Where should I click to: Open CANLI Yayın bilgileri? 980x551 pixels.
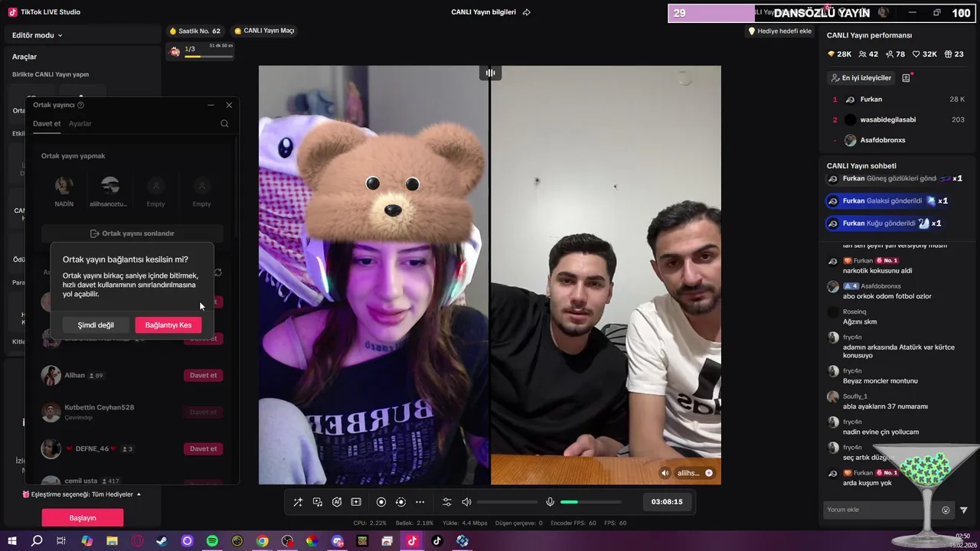[483, 12]
